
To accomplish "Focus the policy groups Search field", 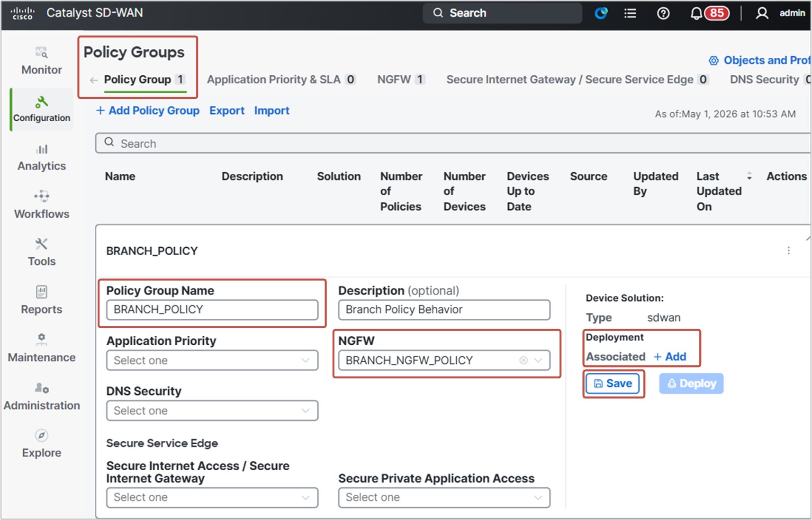I will point(453,143).
